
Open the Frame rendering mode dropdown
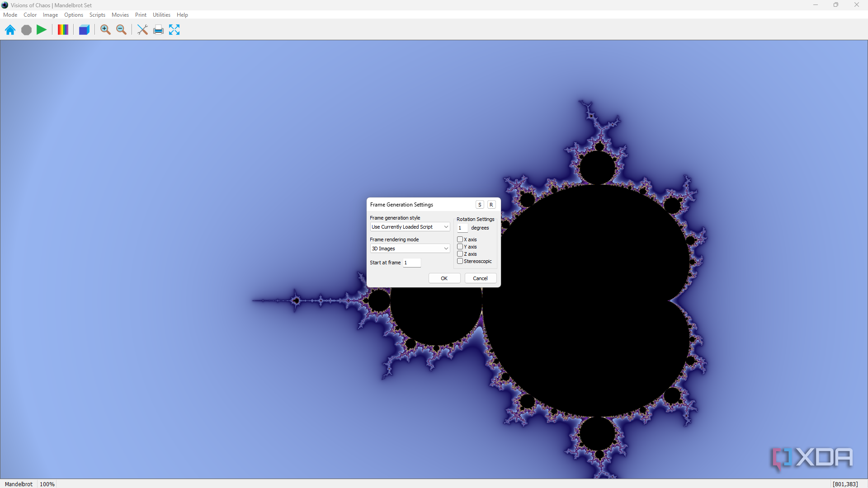pos(410,249)
